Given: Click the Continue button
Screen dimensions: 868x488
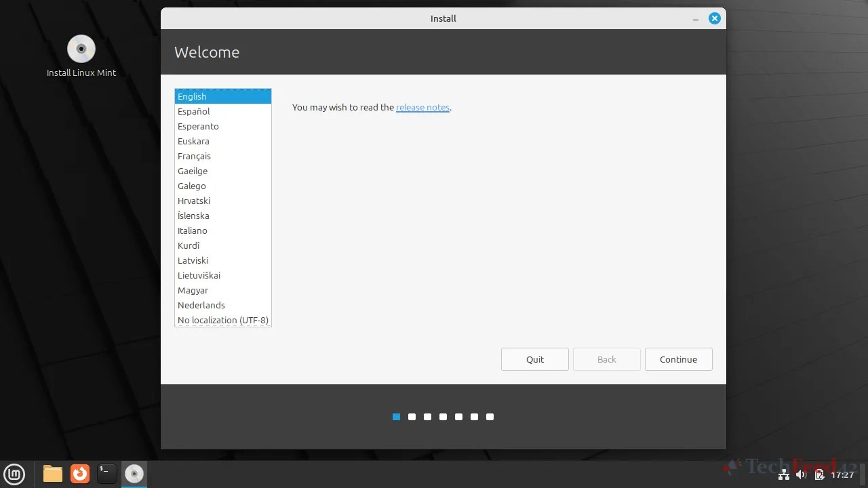Looking at the screenshot, I should point(679,359).
